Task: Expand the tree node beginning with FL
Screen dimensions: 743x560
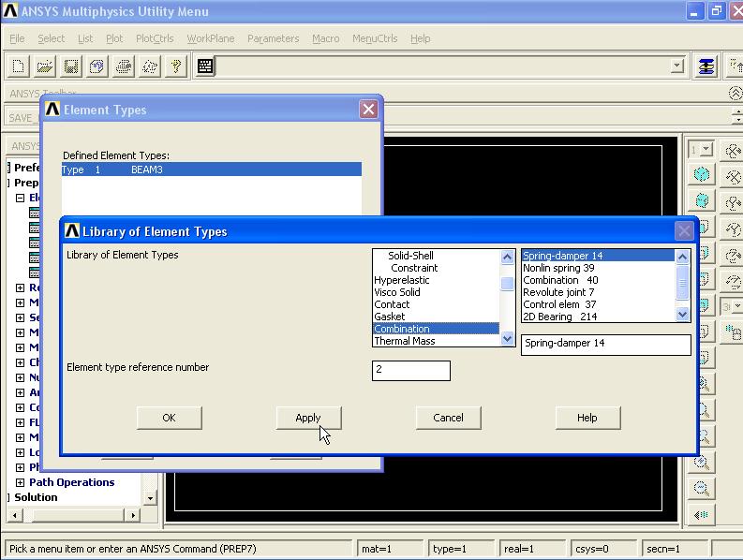Action: click(20, 422)
